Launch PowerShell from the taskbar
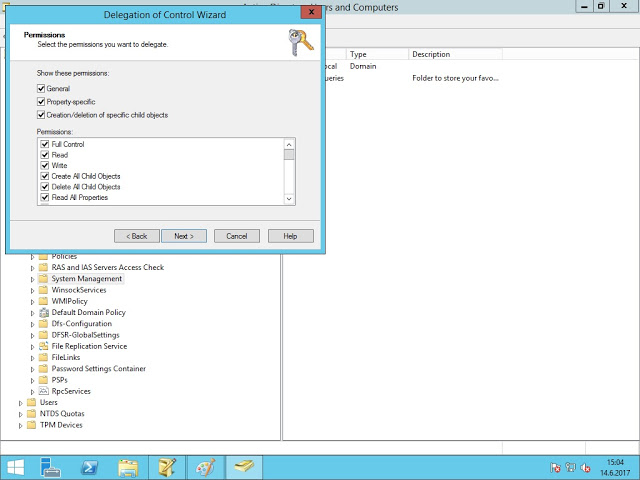Image resolution: width=640 pixels, height=480 pixels. (90, 467)
